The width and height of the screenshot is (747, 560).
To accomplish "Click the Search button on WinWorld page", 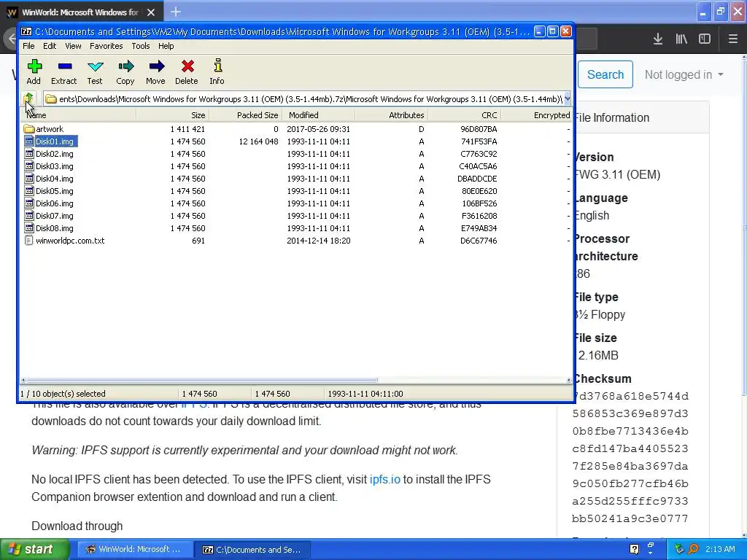I will click(x=605, y=74).
